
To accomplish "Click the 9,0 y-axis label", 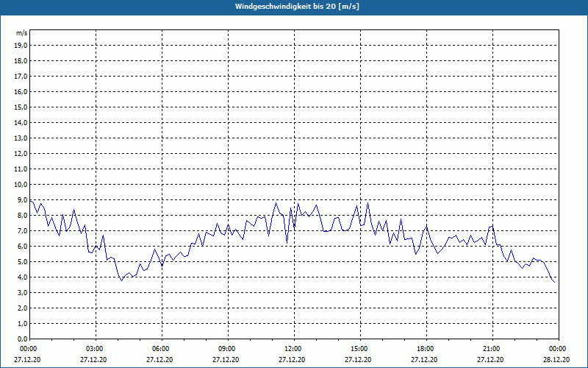I will 23,199.
